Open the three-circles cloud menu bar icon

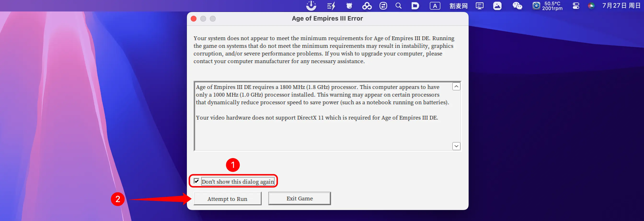click(367, 6)
